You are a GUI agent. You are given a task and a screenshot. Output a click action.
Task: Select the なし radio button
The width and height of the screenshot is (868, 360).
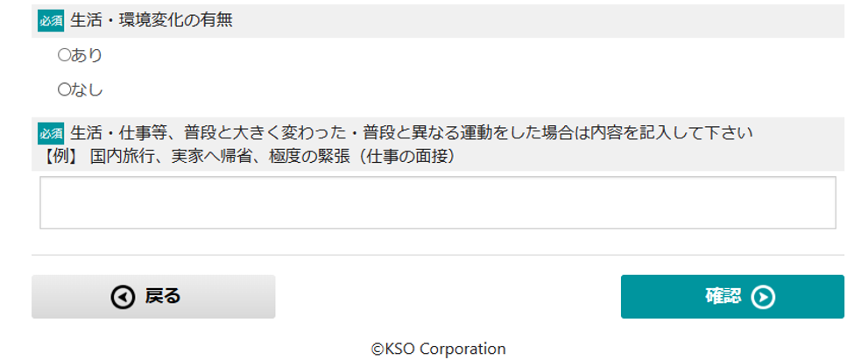click(x=62, y=90)
